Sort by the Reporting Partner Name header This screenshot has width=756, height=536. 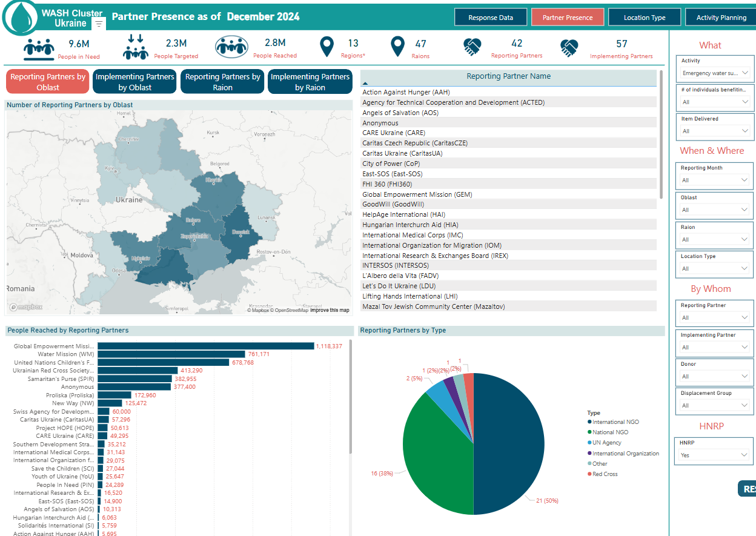point(508,76)
